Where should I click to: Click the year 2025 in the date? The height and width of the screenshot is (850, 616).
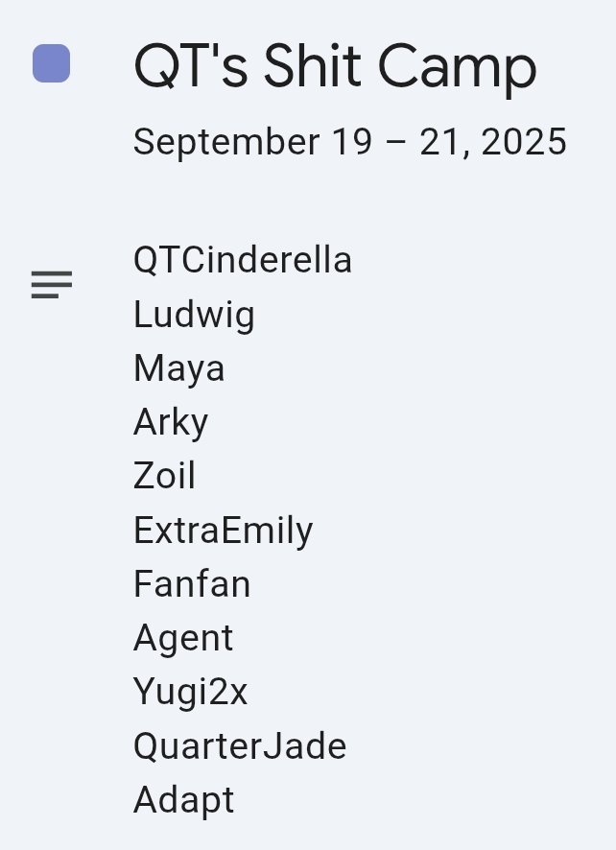524,142
